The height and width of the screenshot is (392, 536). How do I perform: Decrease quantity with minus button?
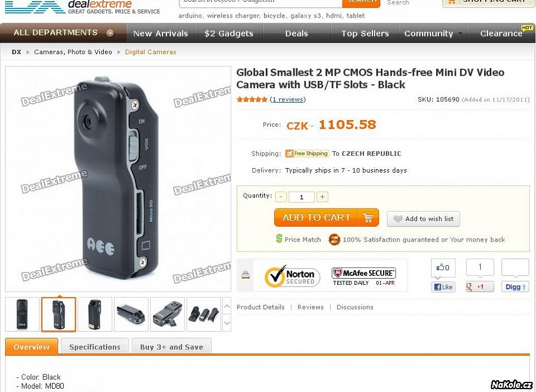281,197
